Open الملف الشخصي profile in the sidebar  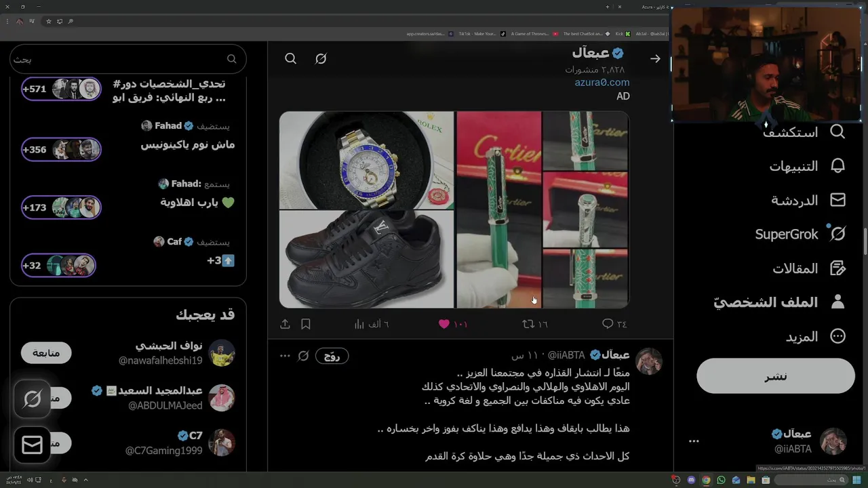point(778,302)
